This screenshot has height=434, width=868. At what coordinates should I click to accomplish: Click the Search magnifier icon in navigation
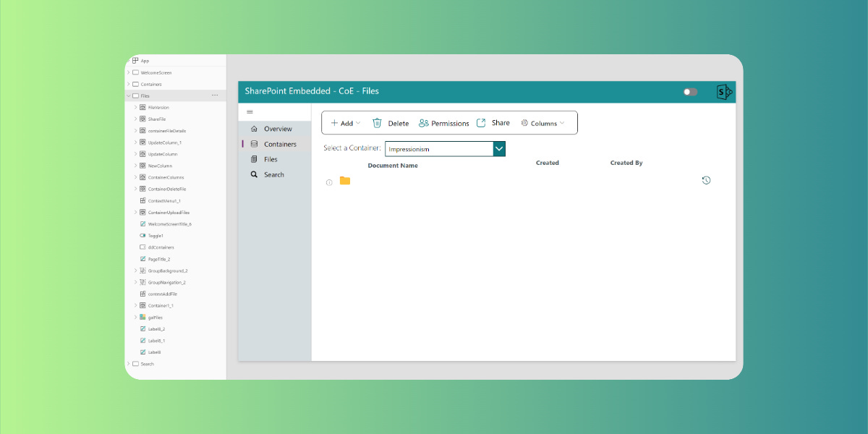tap(254, 174)
